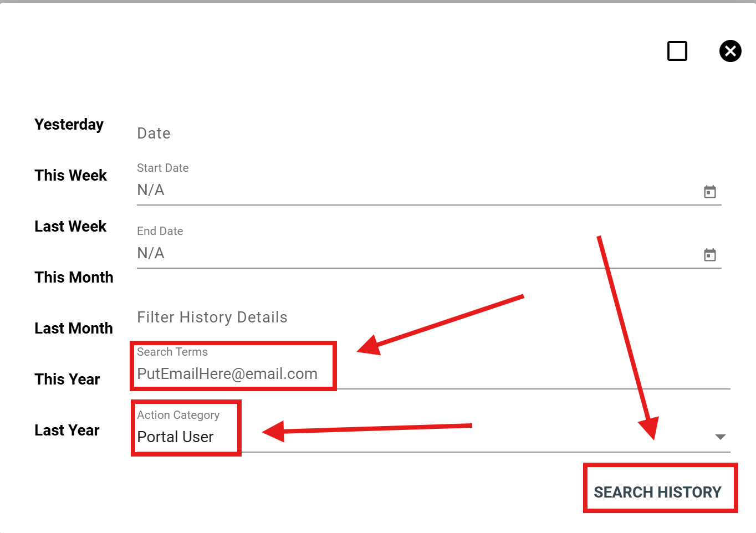The height and width of the screenshot is (533, 756).
Task: Select the This Month date range
Action: pyautogui.click(x=74, y=277)
